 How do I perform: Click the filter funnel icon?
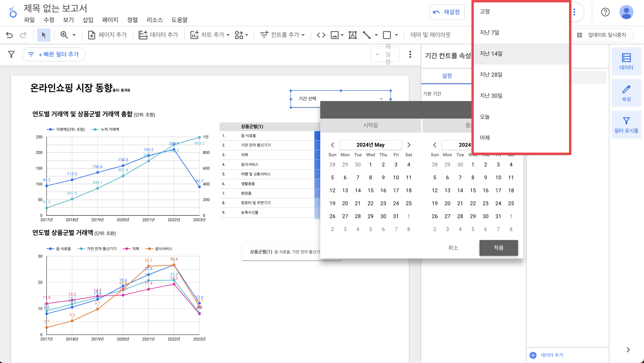[x=11, y=54]
